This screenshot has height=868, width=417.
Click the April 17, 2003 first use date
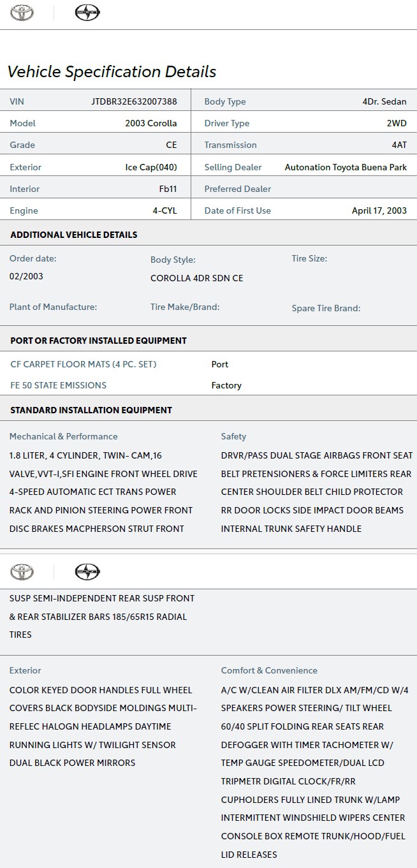(x=379, y=210)
